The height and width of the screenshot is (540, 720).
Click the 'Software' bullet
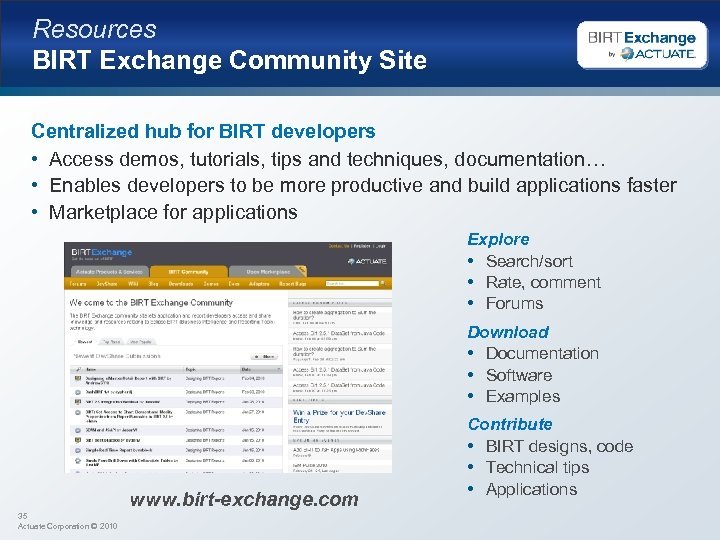[519, 375]
